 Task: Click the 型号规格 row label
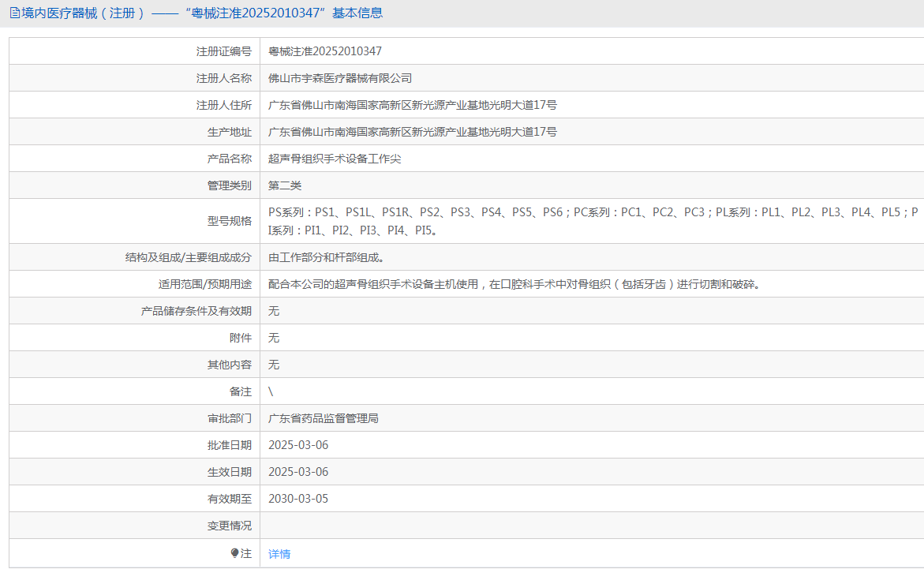pos(230,221)
